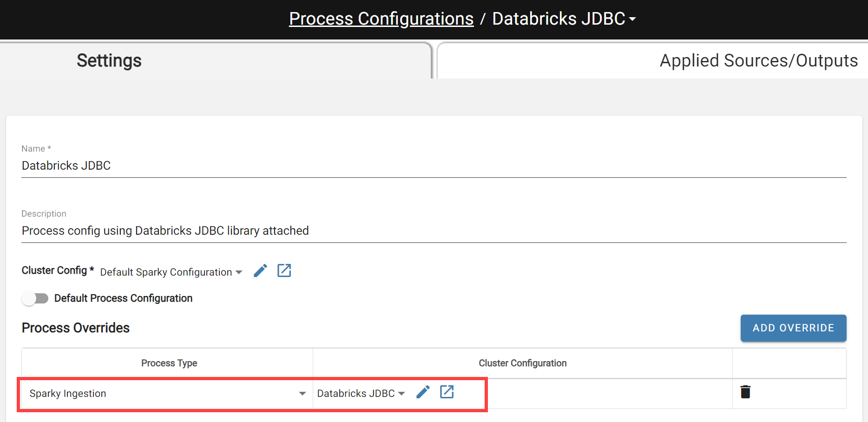Edit the override's Databricks JDBC cluster configuration
This screenshot has width=868, height=422.
click(x=423, y=392)
